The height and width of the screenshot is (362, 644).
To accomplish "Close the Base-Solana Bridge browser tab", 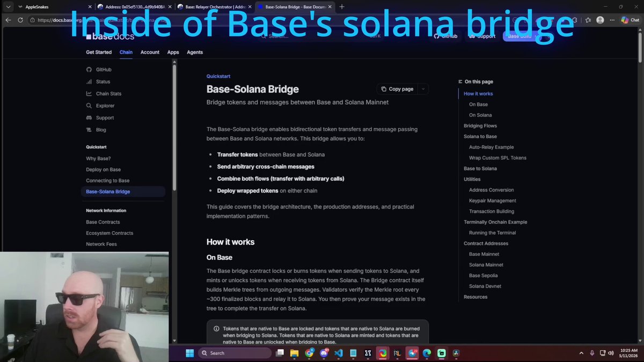I will (330, 6).
